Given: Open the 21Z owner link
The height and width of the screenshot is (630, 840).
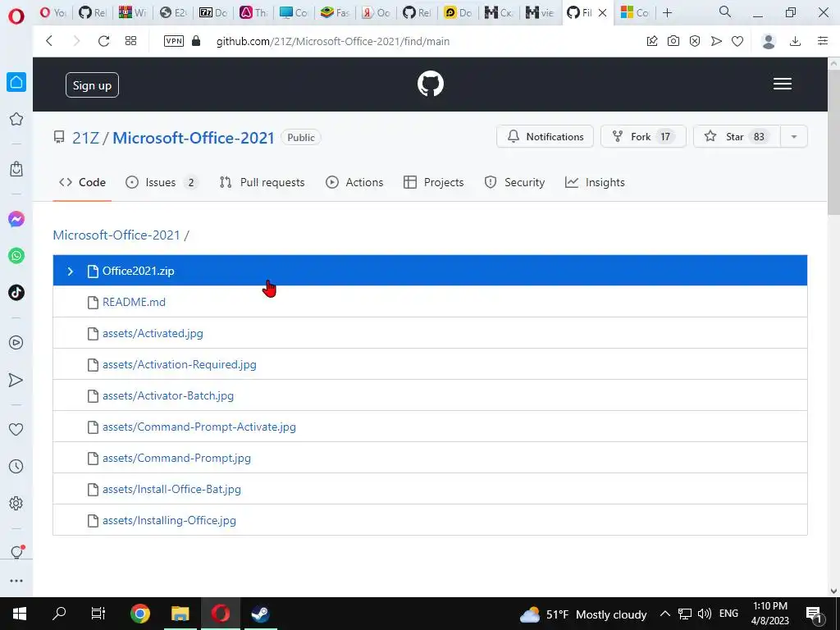Looking at the screenshot, I should tap(85, 138).
